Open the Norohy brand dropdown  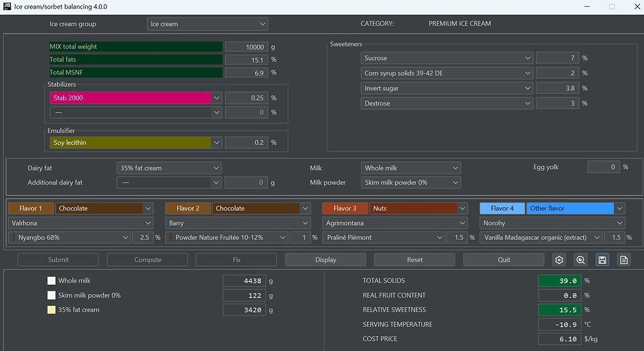(552, 223)
